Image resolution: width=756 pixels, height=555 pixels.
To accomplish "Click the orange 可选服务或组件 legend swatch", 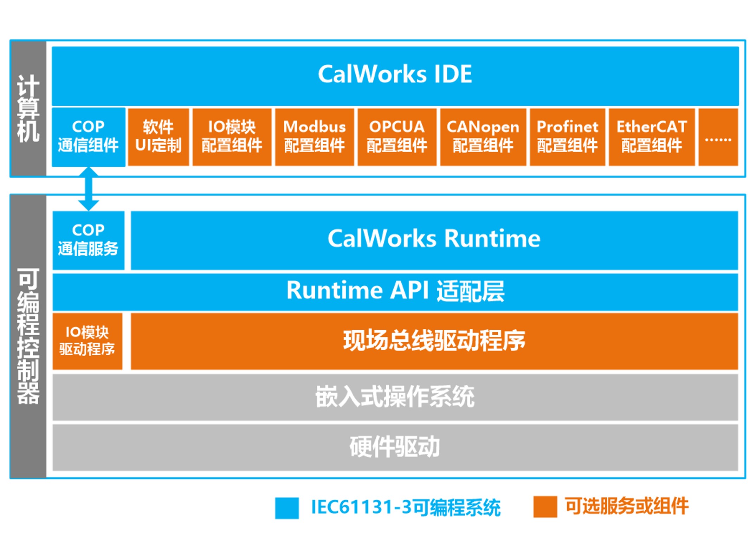I will point(545,506).
